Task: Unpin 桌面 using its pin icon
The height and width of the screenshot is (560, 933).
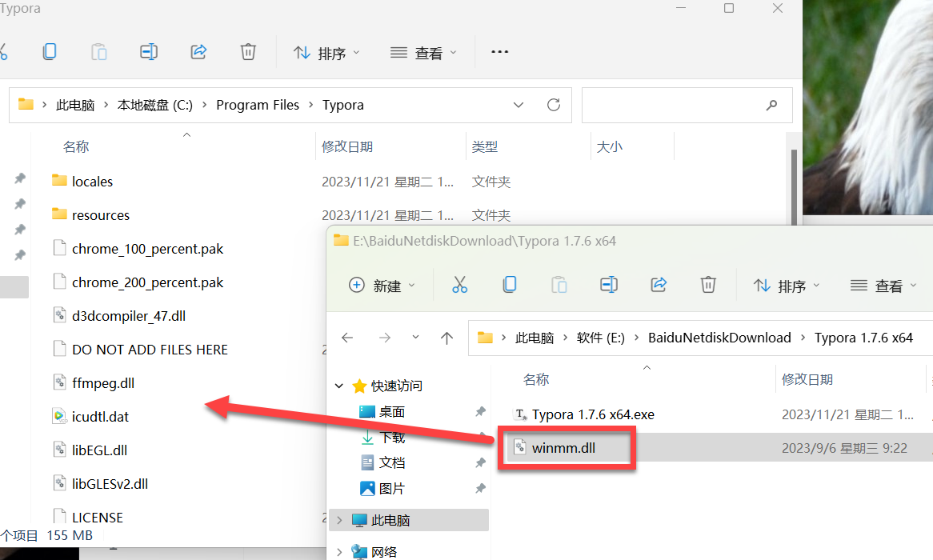Action: pyautogui.click(x=480, y=412)
